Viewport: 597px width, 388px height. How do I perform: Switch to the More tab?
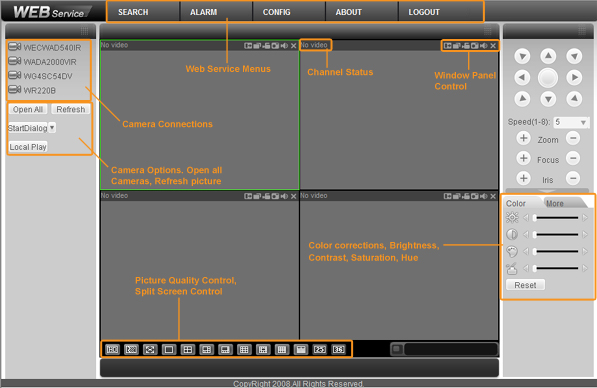[555, 203]
